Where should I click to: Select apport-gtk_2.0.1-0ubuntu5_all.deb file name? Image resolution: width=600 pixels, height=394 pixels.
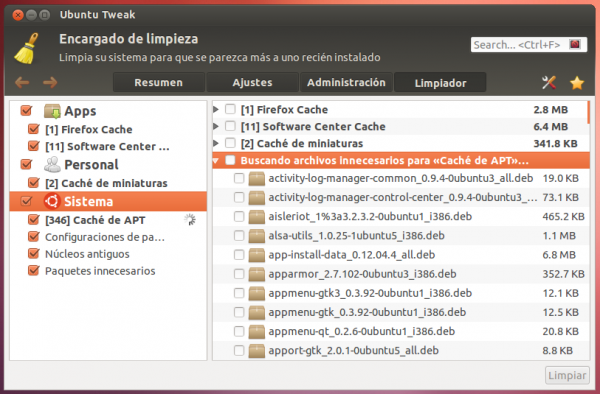point(354,350)
